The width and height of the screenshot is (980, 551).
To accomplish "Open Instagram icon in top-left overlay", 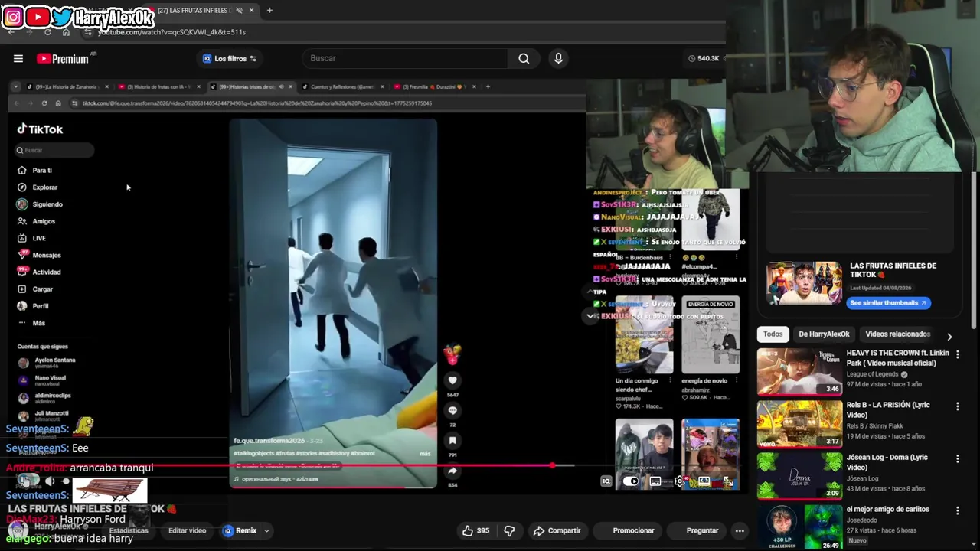I will 13,16.
